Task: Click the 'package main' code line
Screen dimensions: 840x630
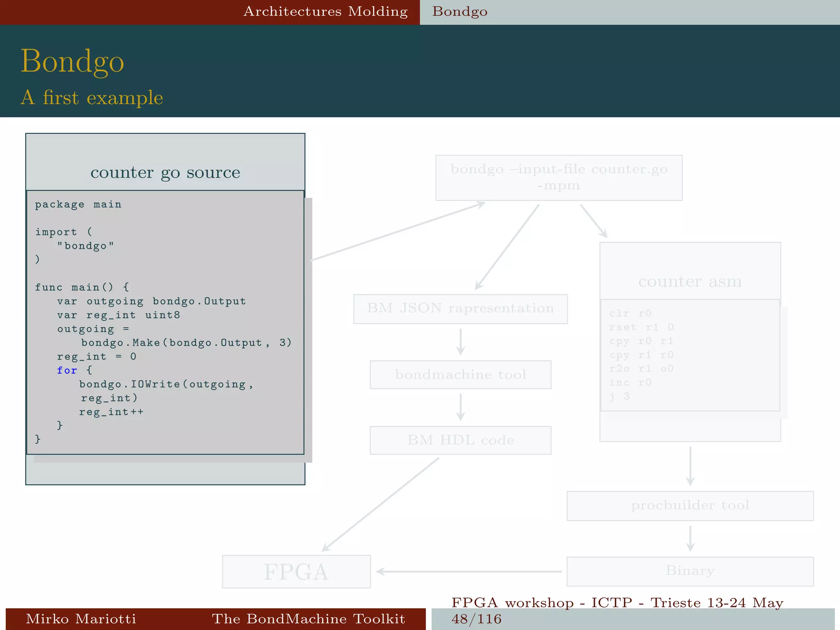Action: (x=78, y=204)
